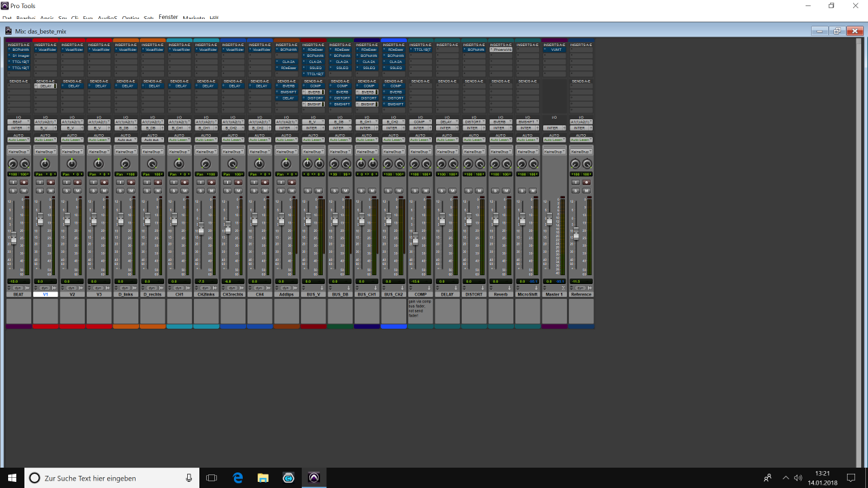Open the CLA-2A insert on Addlips track

point(287,62)
